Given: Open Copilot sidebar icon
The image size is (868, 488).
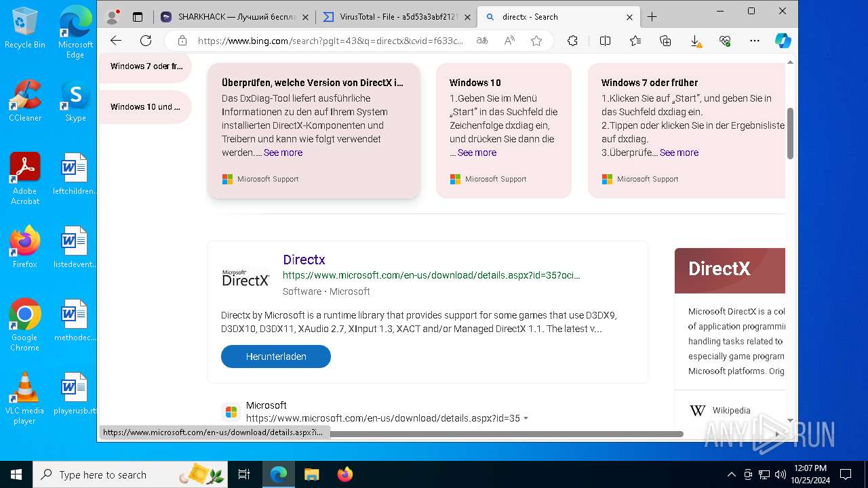Looking at the screenshot, I should click(x=783, y=41).
